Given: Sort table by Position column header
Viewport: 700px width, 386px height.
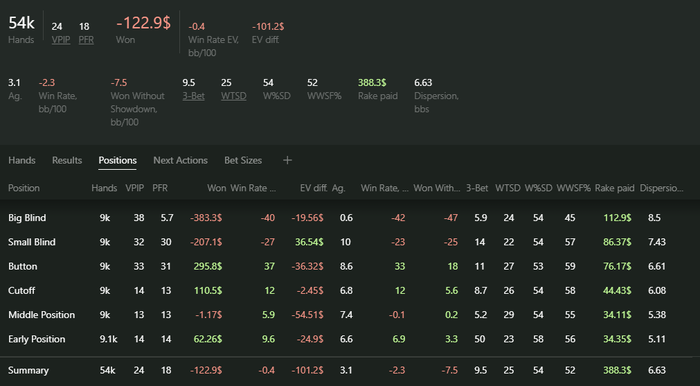Looking at the screenshot, I should point(24,188).
